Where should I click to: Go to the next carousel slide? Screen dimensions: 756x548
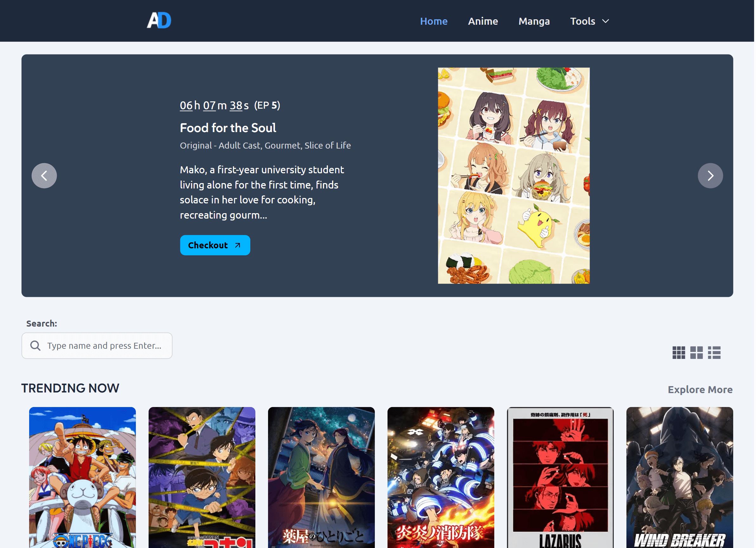point(711,176)
